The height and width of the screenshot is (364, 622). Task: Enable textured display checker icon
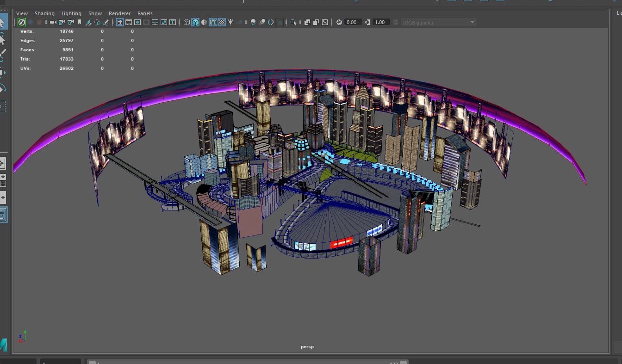point(222,22)
